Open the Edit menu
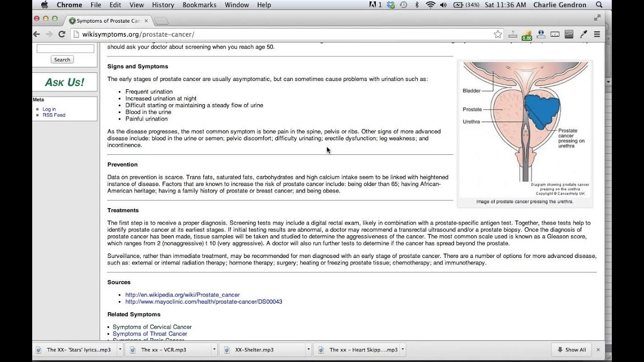The height and width of the screenshot is (362, 644). (115, 5)
